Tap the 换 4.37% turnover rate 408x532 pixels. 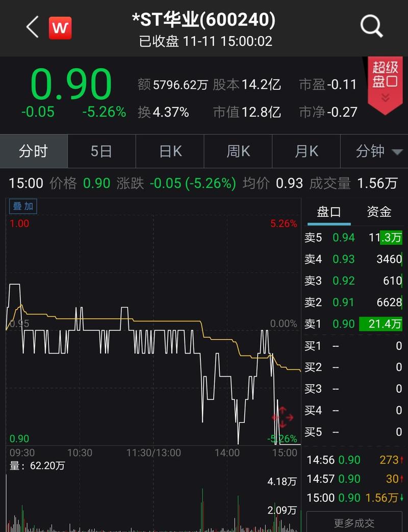click(163, 112)
